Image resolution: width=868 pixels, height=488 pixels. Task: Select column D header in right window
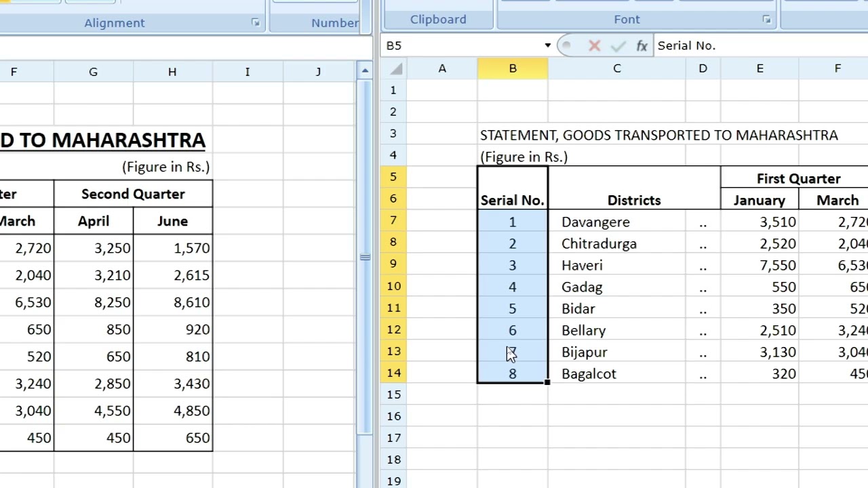(x=703, y=68)
